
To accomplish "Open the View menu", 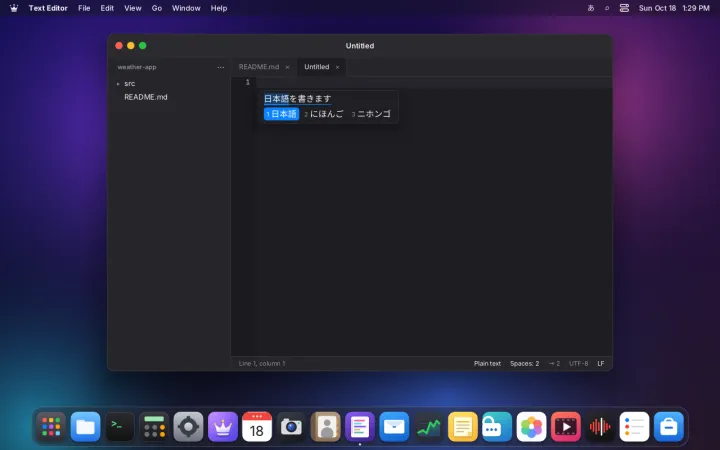I will click(x=133, y=8).
